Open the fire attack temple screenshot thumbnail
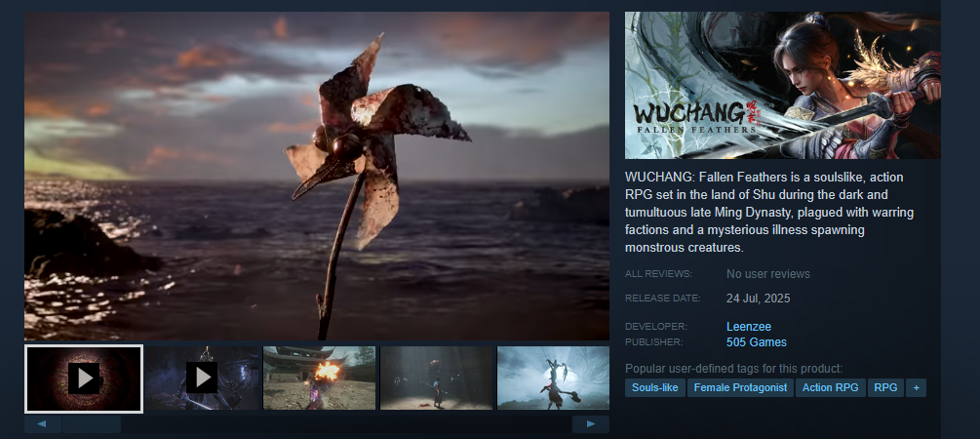This screenshot has width=980, height=439. click(320, 378)
